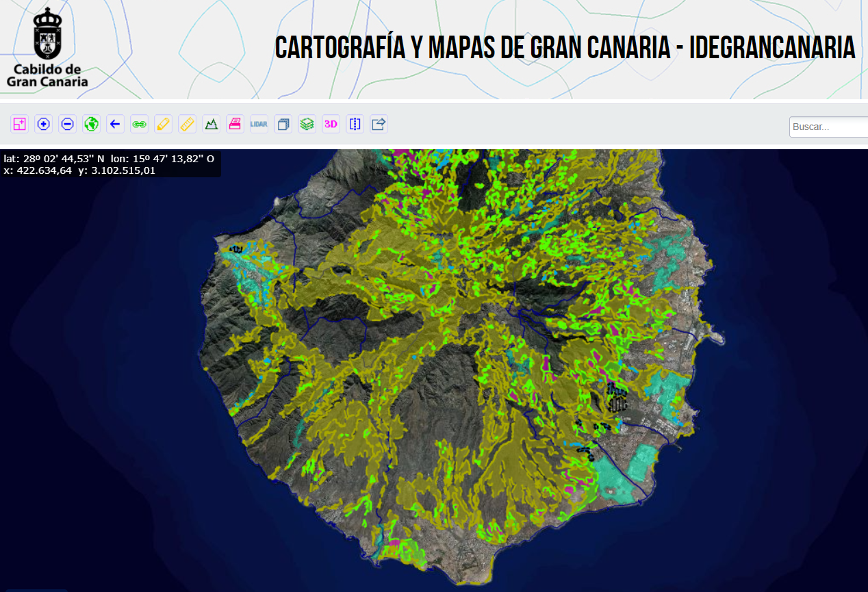Click the zoom box tool icon
Viewport: 868px width, 592px height.
[19, 124]
